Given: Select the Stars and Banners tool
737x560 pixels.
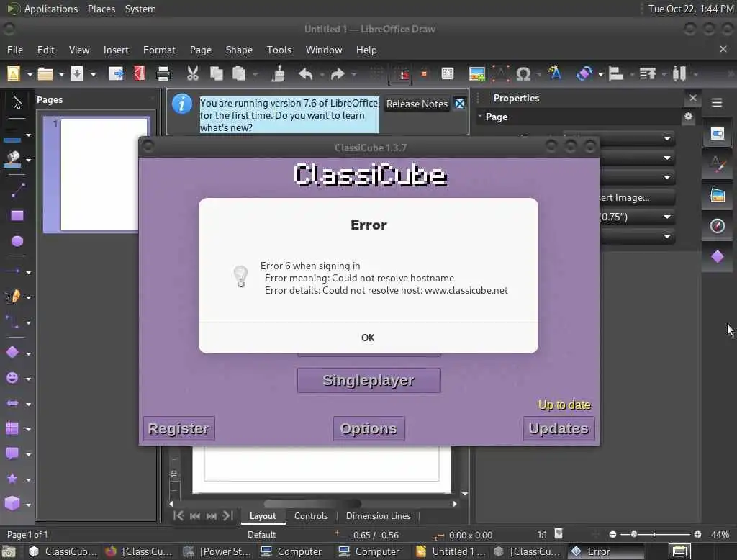Looking at the screenshot, I should (x=12, y=479).
